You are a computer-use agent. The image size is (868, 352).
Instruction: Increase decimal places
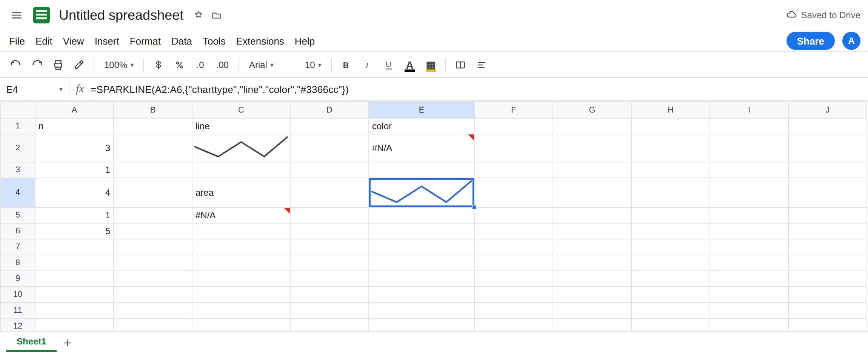pyautogui.click(x=222, y=65)
